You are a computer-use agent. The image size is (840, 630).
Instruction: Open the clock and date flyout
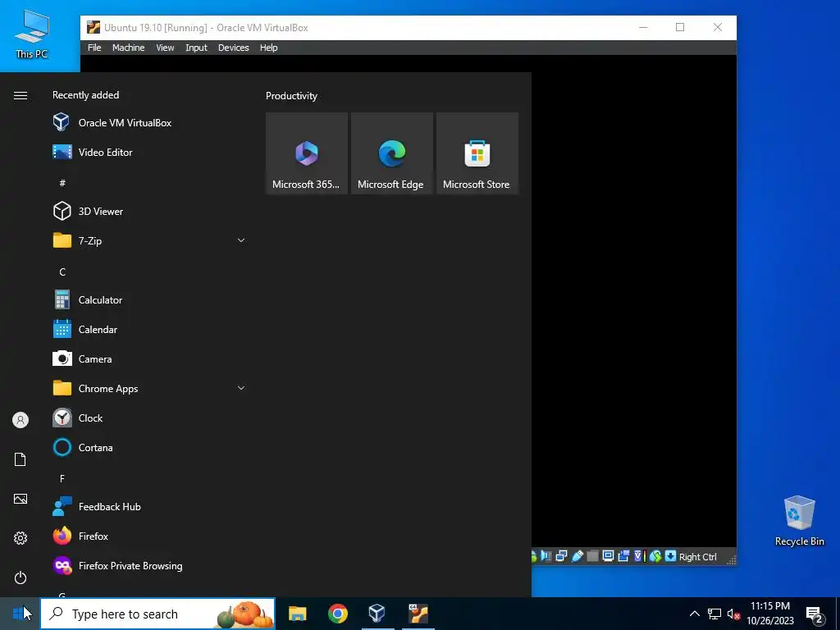coord(770,614)
